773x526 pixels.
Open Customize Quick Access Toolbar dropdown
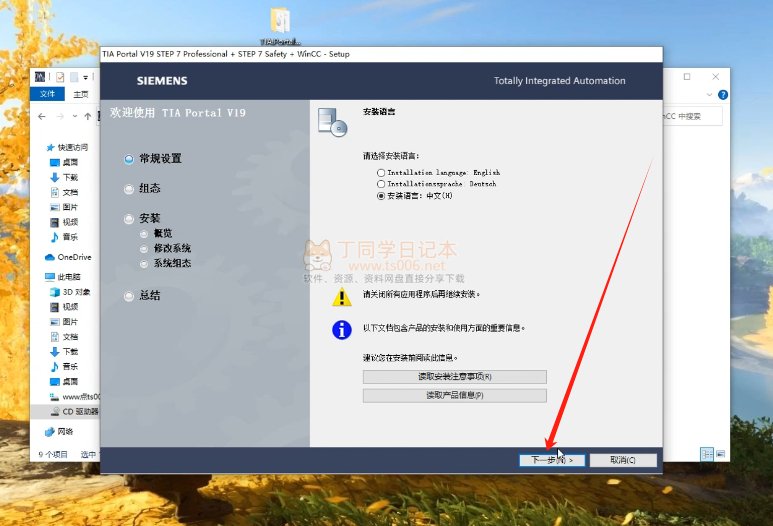coord(85,77)
